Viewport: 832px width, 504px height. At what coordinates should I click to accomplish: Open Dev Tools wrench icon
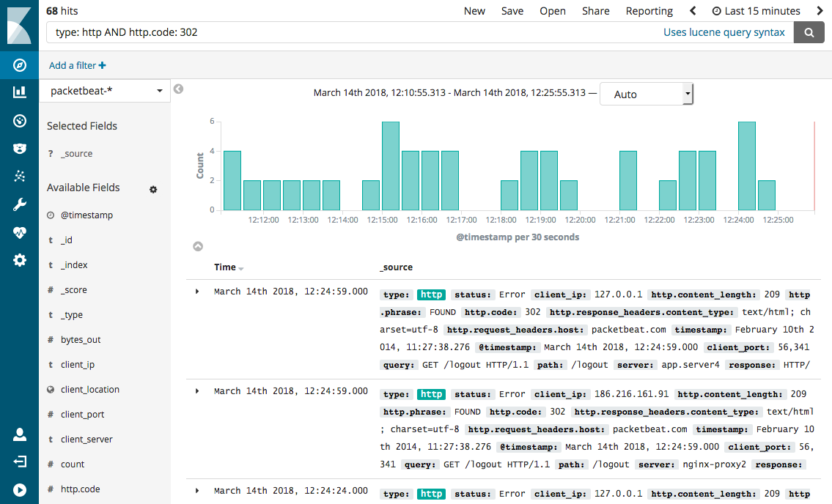(x=19, y=204)
